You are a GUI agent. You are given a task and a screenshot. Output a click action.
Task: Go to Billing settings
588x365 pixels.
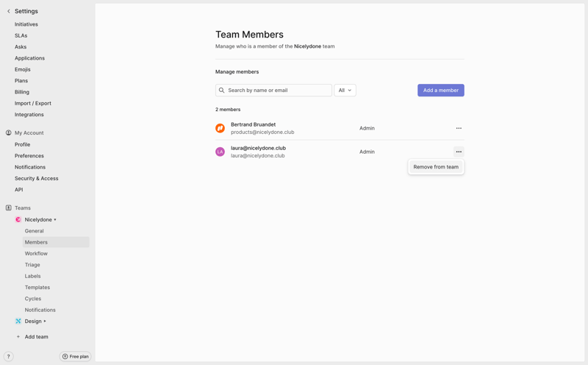point(22,92)
